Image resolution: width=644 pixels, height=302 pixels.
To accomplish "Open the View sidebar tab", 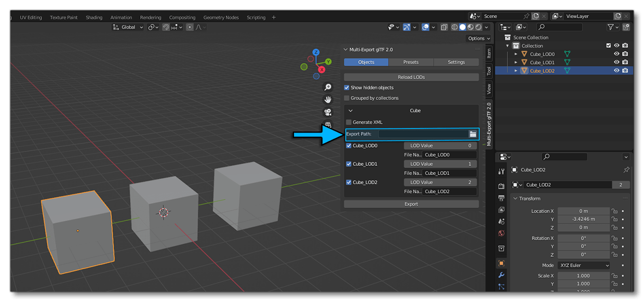I will tap(489, 89).
